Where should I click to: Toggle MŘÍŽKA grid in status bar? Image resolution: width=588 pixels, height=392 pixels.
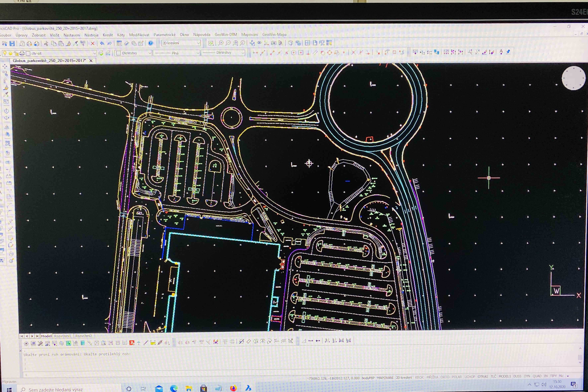[x=432, y=377]
